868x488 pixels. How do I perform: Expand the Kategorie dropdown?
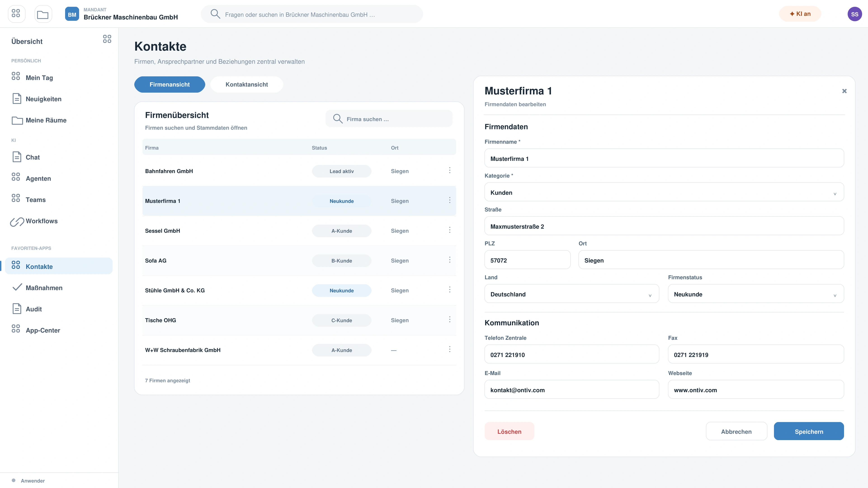664,192
